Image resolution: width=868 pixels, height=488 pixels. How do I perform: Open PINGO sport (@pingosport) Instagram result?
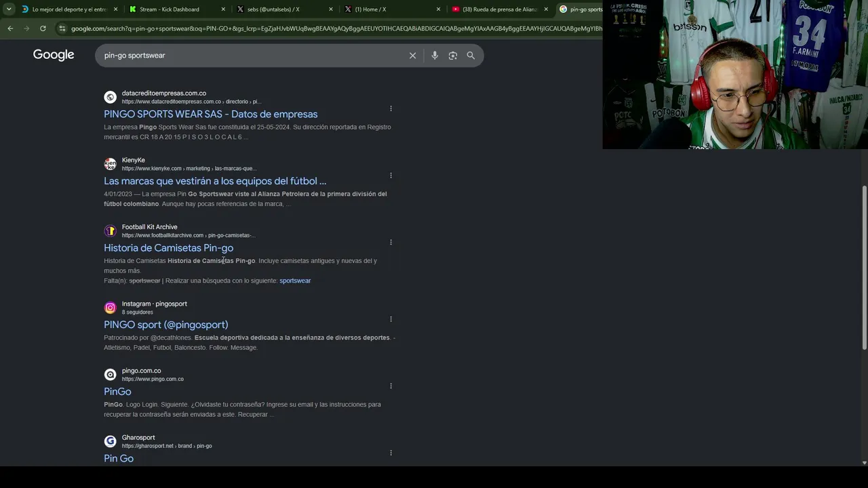[x=165, y=325]
